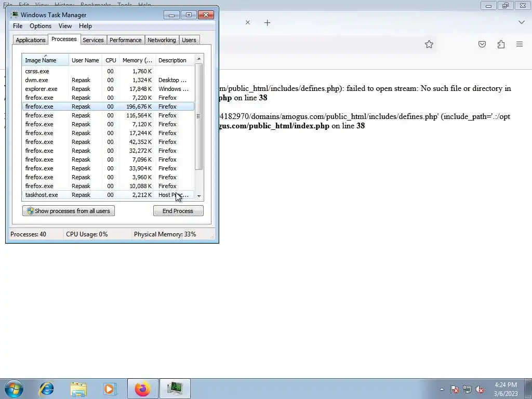Click Task Manager taskbar button
532x399 pixels.
click(x=175, y=389)
